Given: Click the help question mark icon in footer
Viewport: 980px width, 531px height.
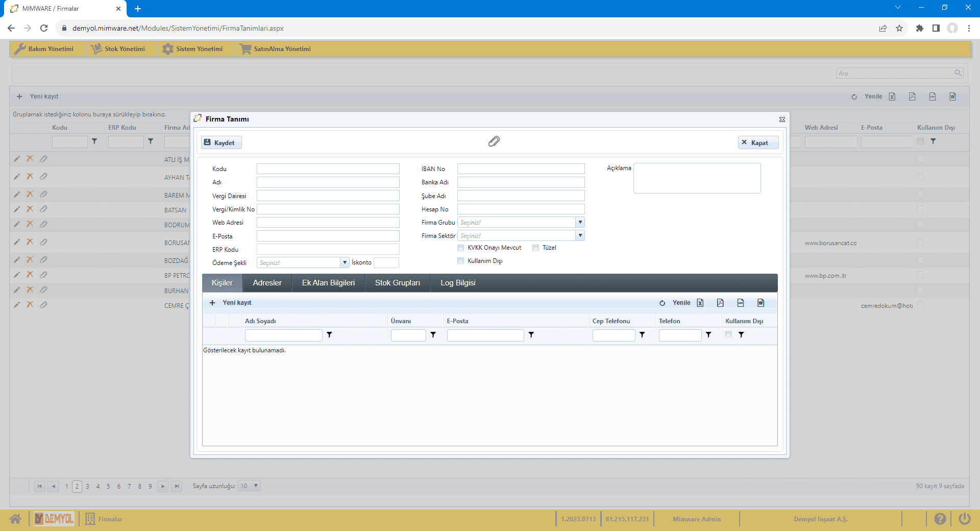Looking at the screenshot, I should pyautogui.click(x=940, y=519).
